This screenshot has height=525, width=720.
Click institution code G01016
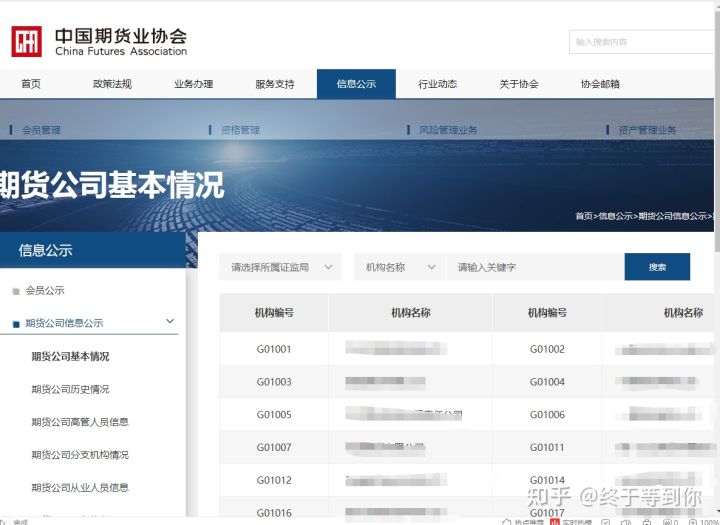(274, 513)
